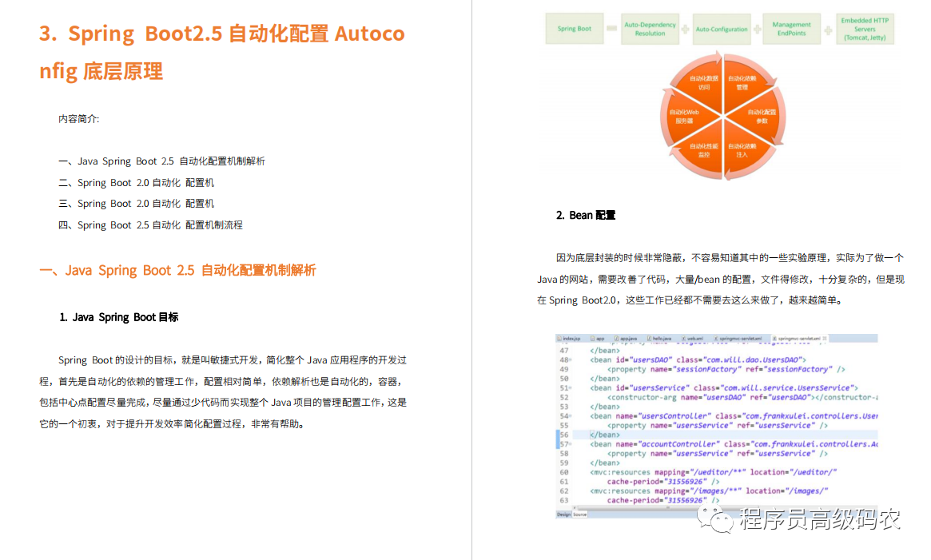The height and width of the screenshot is (560, 931).
Task: Click code line 57 with name="accountController"
Action: (734, 444)
